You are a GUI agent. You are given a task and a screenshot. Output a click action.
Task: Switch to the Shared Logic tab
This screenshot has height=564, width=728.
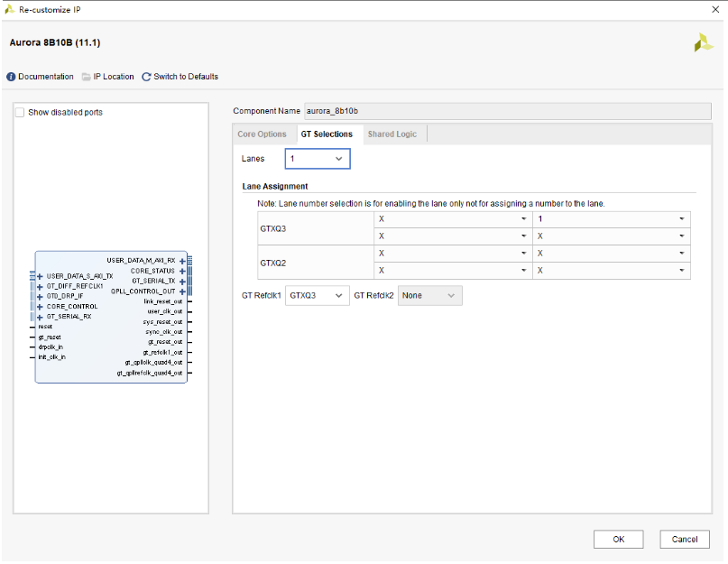[x=392, y=134]
